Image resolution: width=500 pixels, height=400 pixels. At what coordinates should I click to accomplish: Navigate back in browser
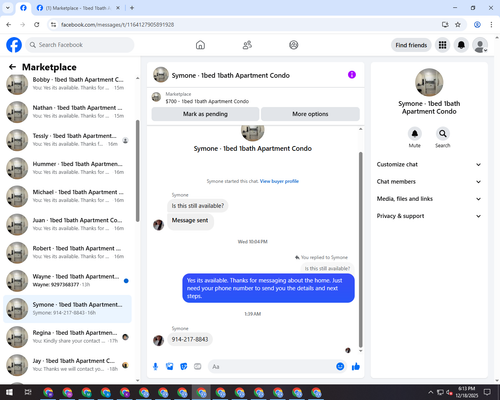click(9, 24)
